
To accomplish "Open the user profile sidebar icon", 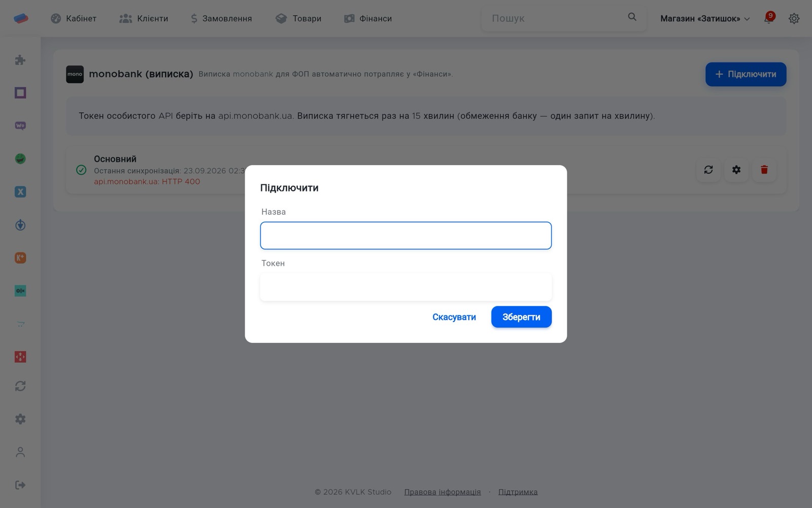I will [x=20, y=452].
